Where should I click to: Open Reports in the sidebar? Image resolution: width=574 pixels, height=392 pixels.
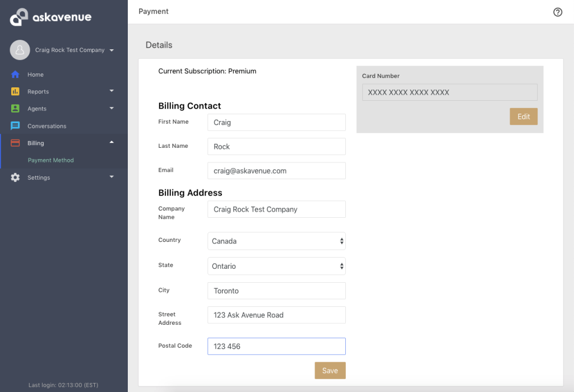(38, 92)
